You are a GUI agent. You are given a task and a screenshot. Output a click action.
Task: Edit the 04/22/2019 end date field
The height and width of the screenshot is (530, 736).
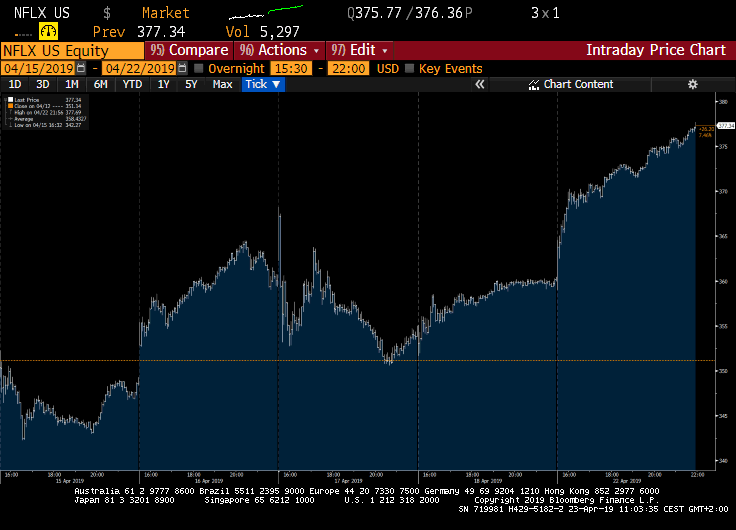coord(140,69)
